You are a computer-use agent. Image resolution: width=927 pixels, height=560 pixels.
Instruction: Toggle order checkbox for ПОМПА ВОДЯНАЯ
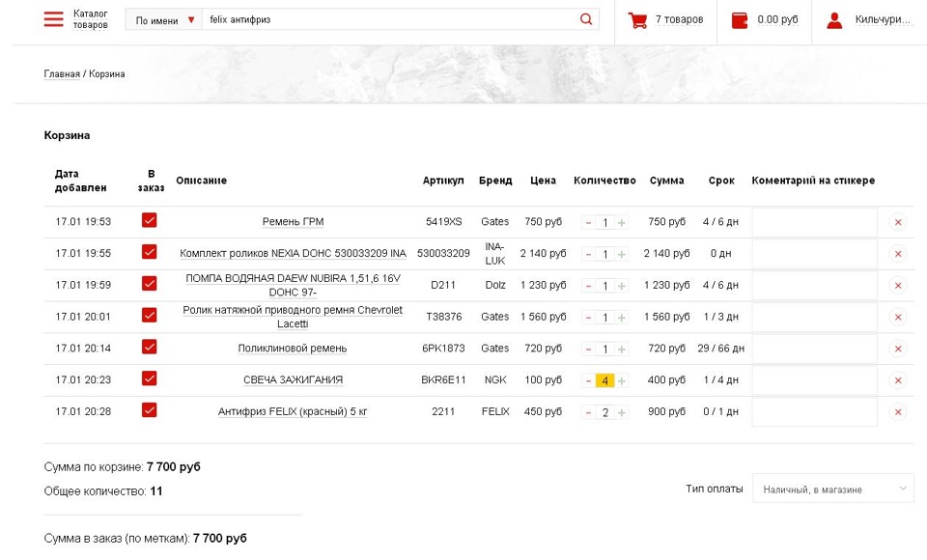pyautogui.click(x=149, y=283)
